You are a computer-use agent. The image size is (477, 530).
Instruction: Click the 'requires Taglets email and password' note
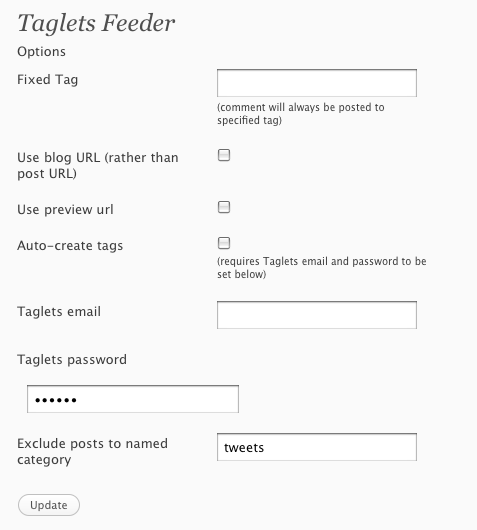click(x=321, y=268)
